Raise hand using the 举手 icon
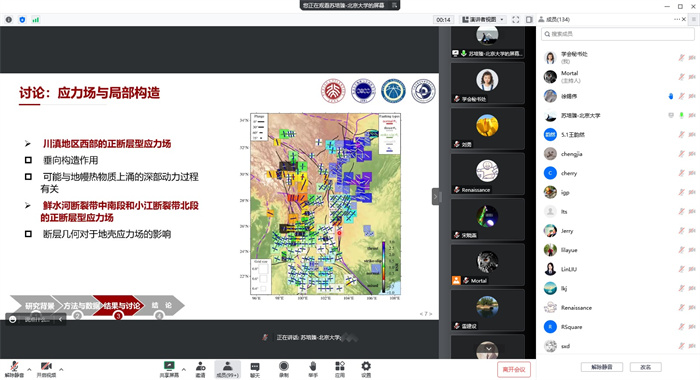The image size is (700, 380). pos(313,370)
